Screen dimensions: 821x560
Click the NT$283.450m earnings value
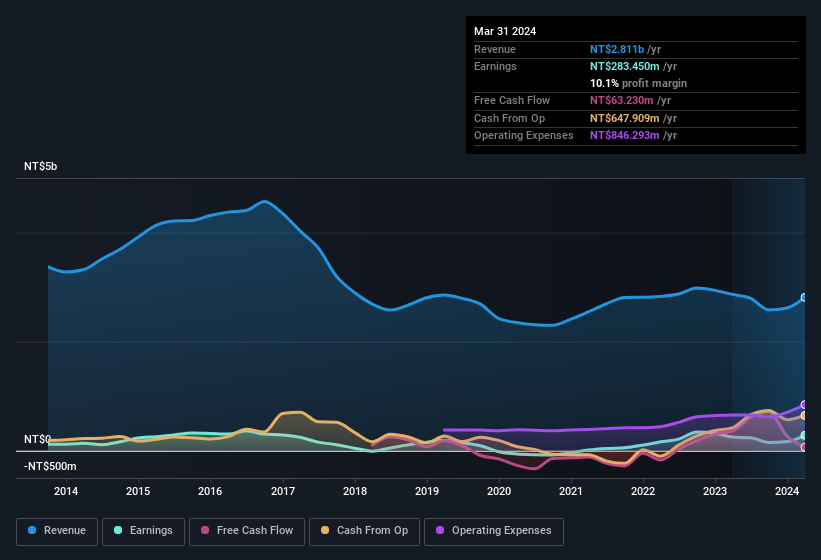tap(625, 66)
